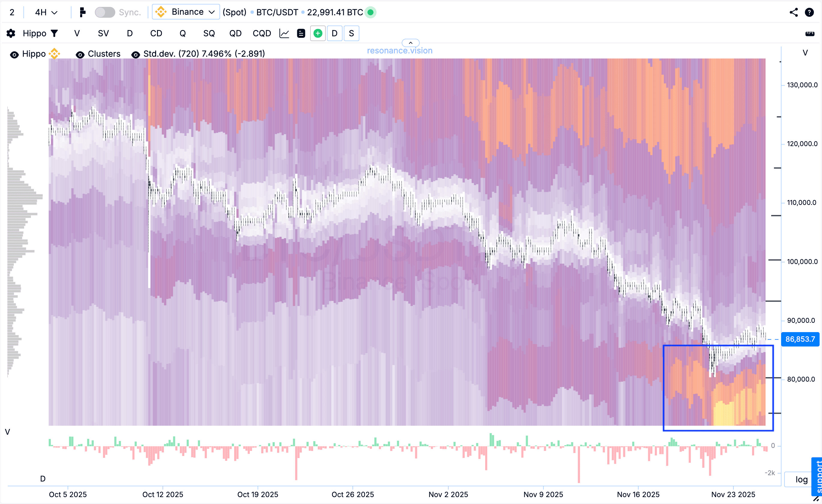The image size is (822, 504).
Task: Open the 4H timeframe dropdown
Action: coord(46,12)
